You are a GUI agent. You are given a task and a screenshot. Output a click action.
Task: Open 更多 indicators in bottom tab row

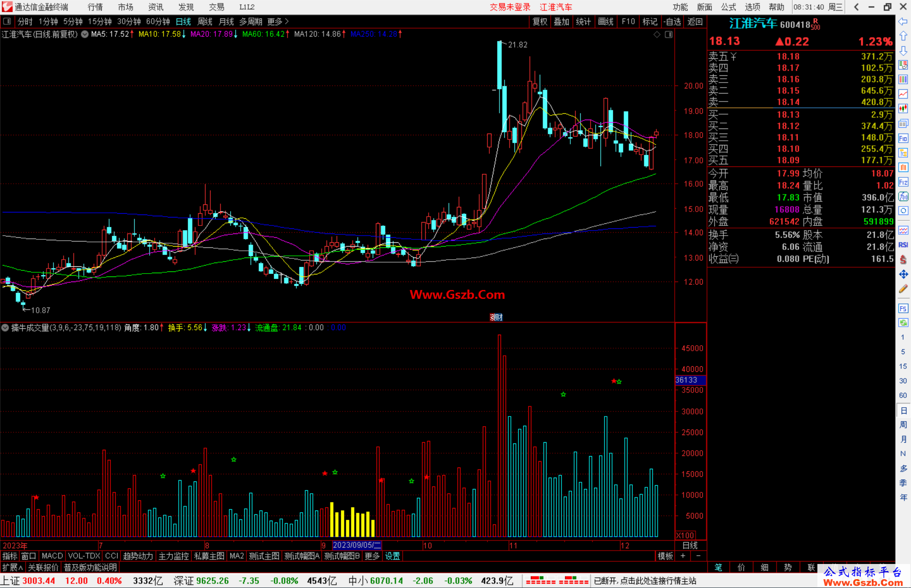click(372, 556)
